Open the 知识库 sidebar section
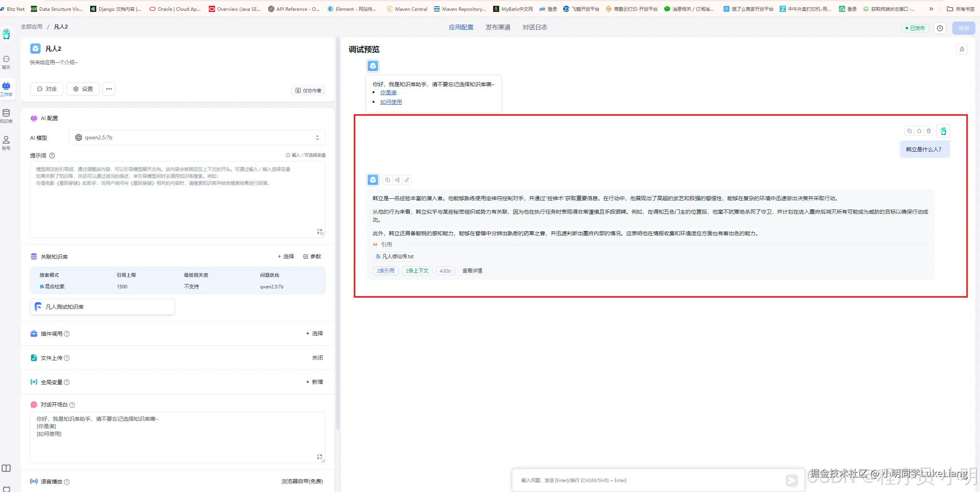The image size is (980, 492). (x=6, y=115)
